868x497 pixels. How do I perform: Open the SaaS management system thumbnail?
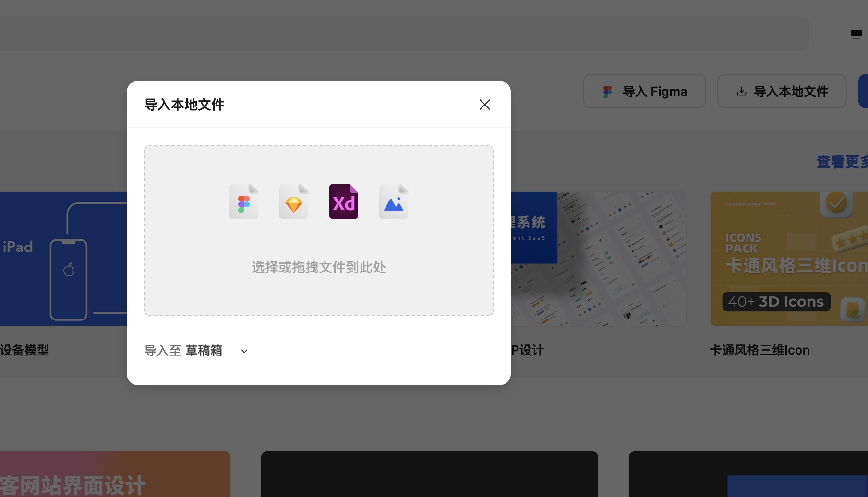(599, 259)
